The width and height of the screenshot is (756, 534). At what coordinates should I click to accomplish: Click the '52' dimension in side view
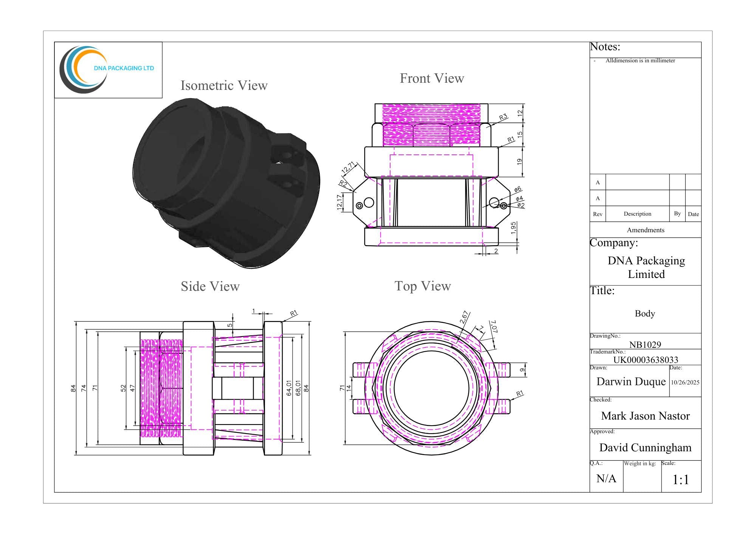[123, 388]
